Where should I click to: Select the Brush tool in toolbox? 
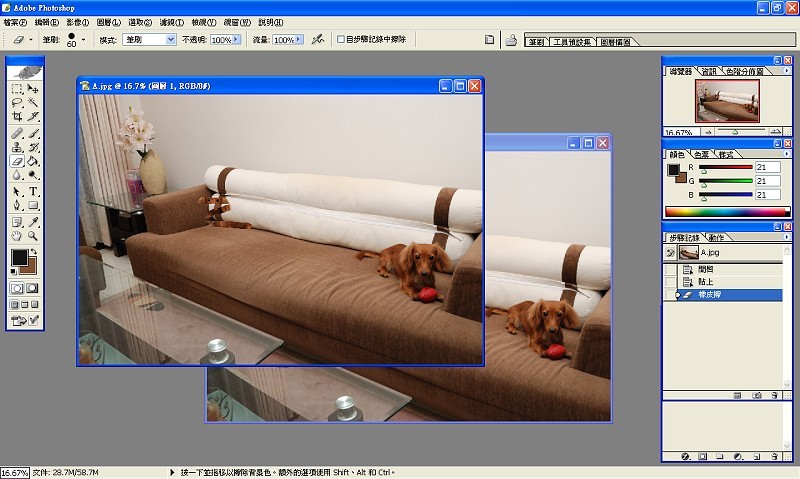[33, 134]
